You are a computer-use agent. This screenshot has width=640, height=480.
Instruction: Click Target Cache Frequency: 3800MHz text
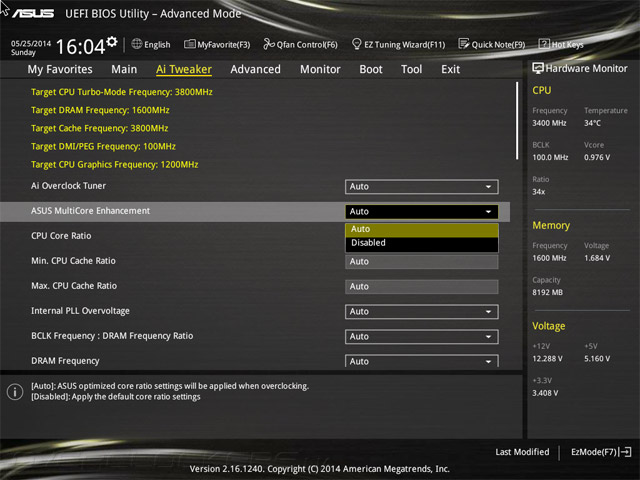click(x=100, y=128)
